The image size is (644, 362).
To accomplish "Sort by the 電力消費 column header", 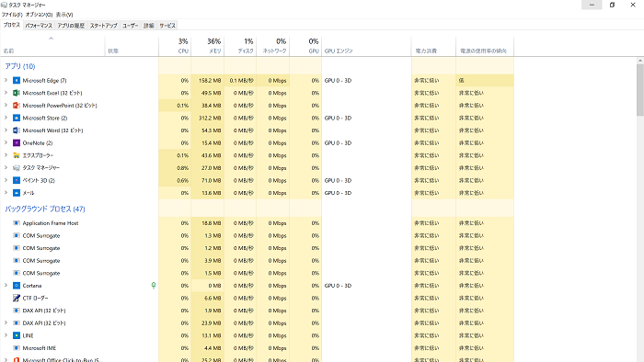I will (x=433, y=46).
